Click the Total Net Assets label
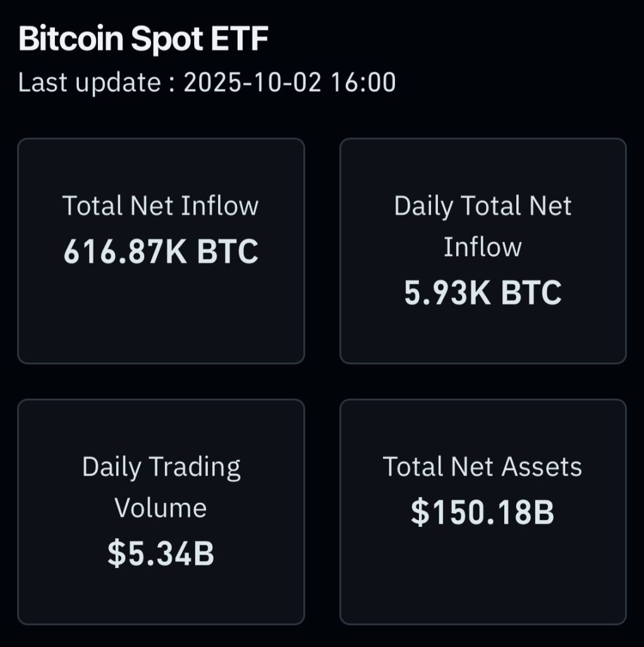Viewport: 644px width, 647px height. (x=483, y=468)
